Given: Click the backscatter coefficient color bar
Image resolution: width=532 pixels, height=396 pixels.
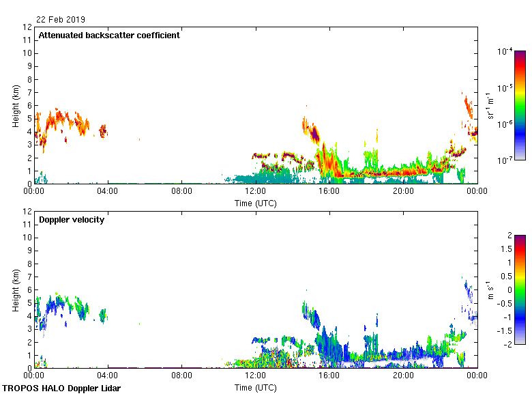Looking at the screenshot, I should click(x=520, y=105).
